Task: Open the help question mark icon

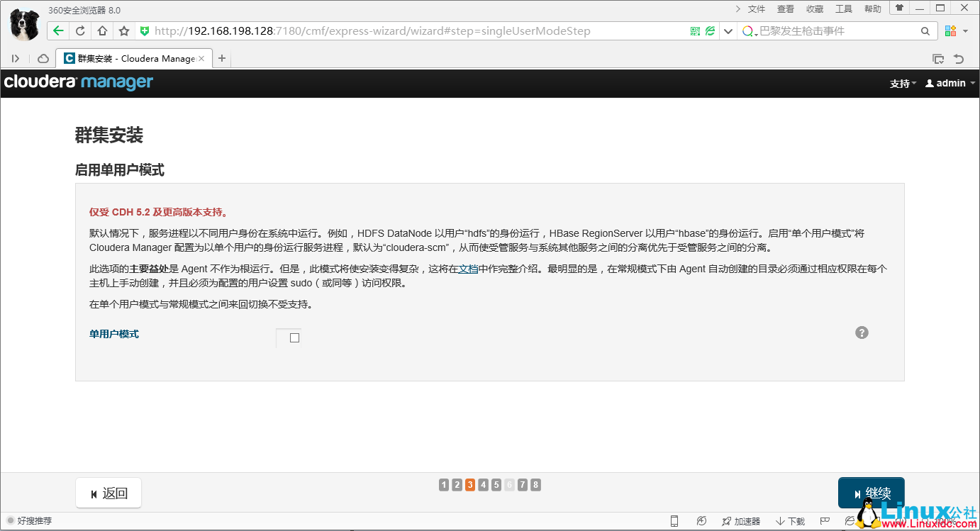Action: (x=862, y=332)
